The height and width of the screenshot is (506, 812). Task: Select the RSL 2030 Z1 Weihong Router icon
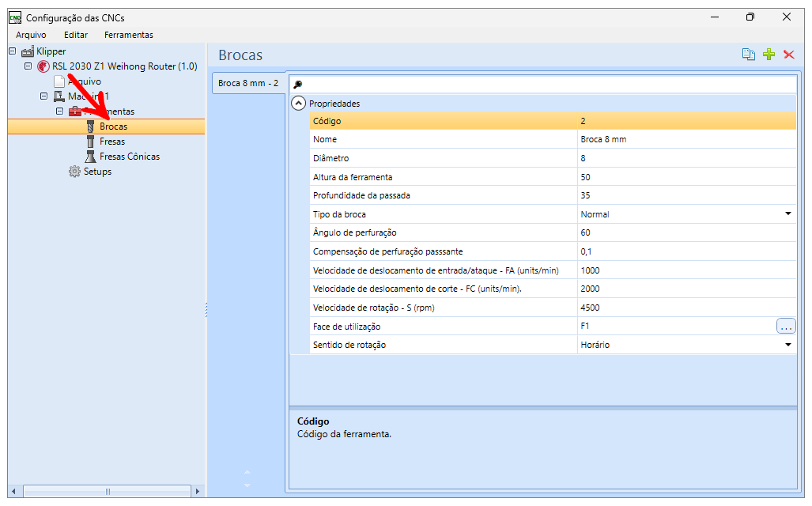(43, 66)
